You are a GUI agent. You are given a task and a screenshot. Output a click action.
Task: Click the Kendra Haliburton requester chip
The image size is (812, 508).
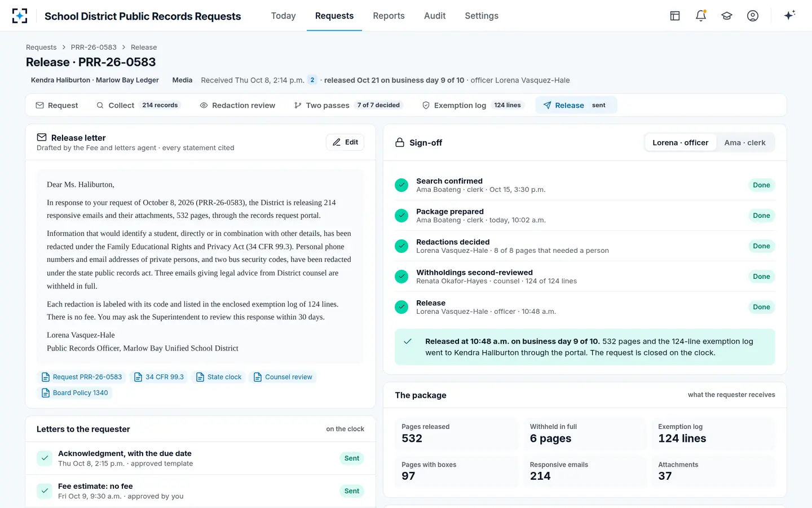[95, 80]
